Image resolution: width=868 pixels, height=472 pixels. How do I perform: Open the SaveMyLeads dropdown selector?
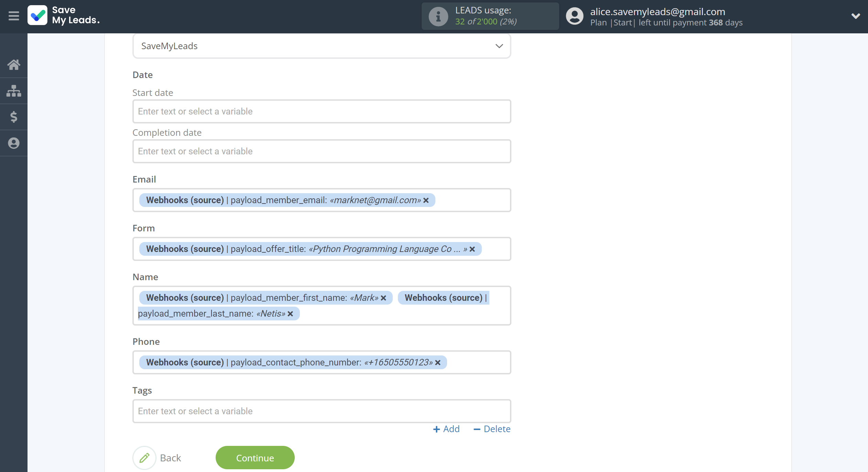pyautogui.click(x=322, y=46)
